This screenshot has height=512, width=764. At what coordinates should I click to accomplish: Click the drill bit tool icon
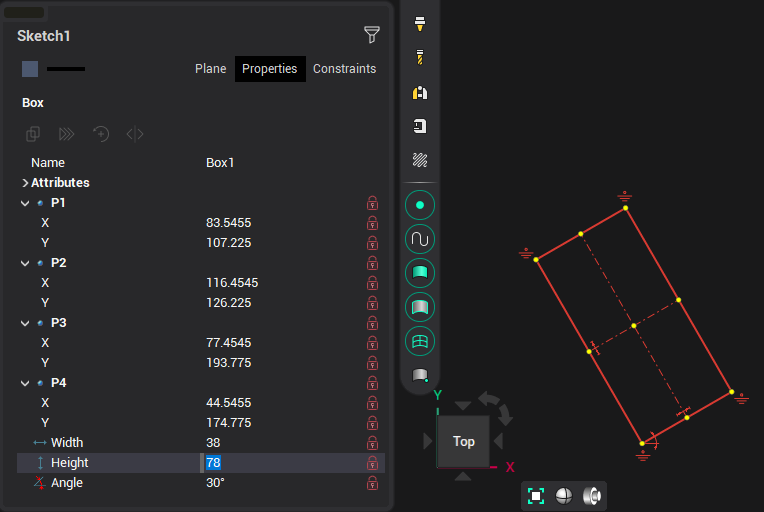(x=420, y=58)
